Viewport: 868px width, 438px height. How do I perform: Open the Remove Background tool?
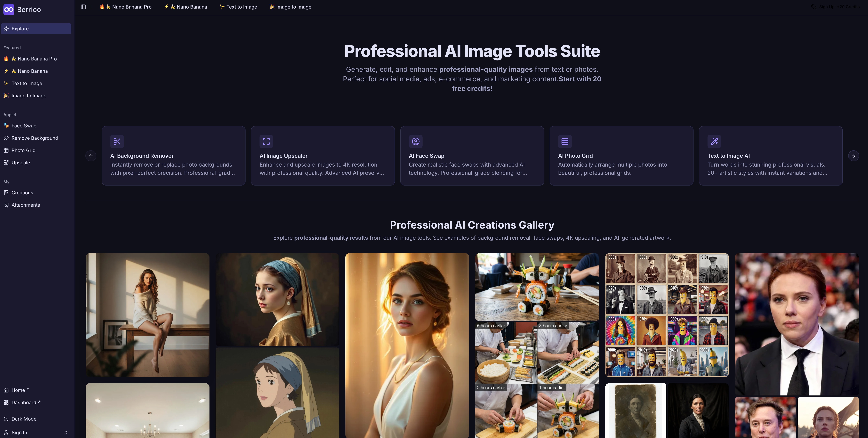click(35, 138)
